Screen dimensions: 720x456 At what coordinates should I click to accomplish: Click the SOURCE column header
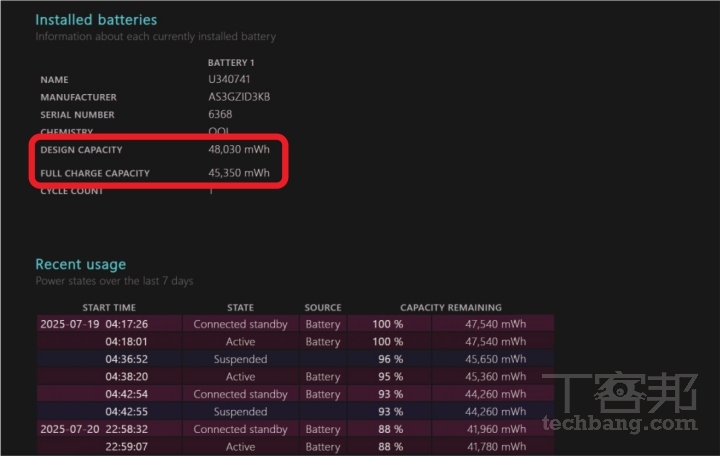(323, 308)
